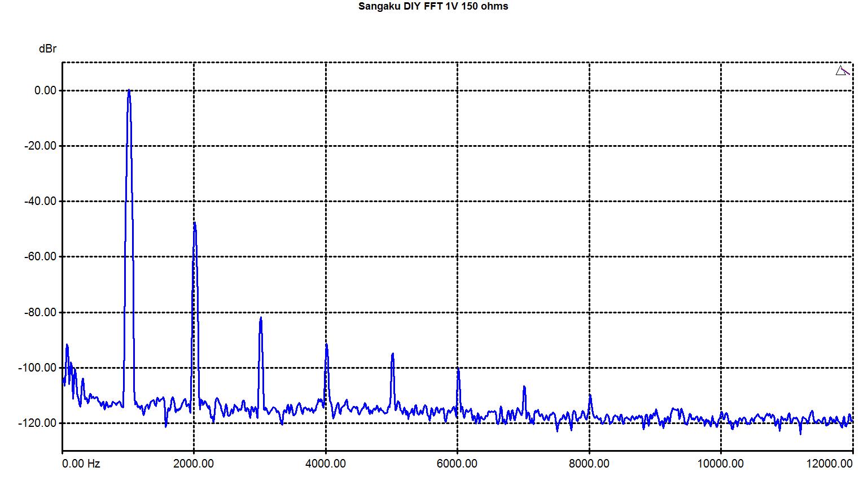Click the '0.00 Hz' horizontal axis label
The height and width of the screenshot is (489, 868).
point(81,464)
